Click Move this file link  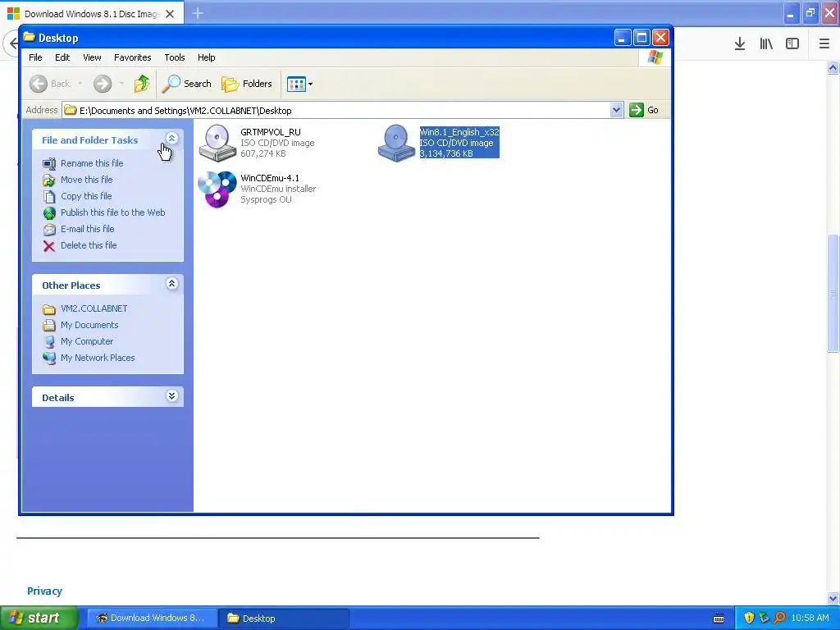(x=86, y=180)
